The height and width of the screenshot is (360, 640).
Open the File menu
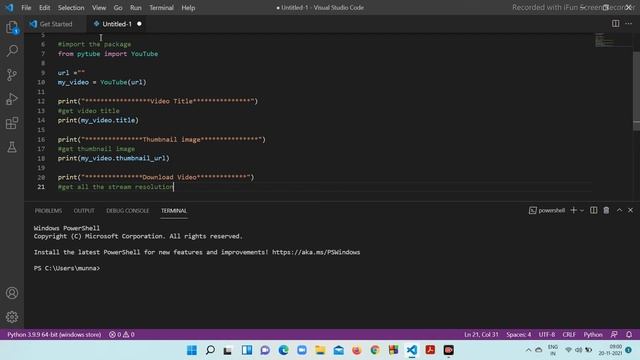26,8
